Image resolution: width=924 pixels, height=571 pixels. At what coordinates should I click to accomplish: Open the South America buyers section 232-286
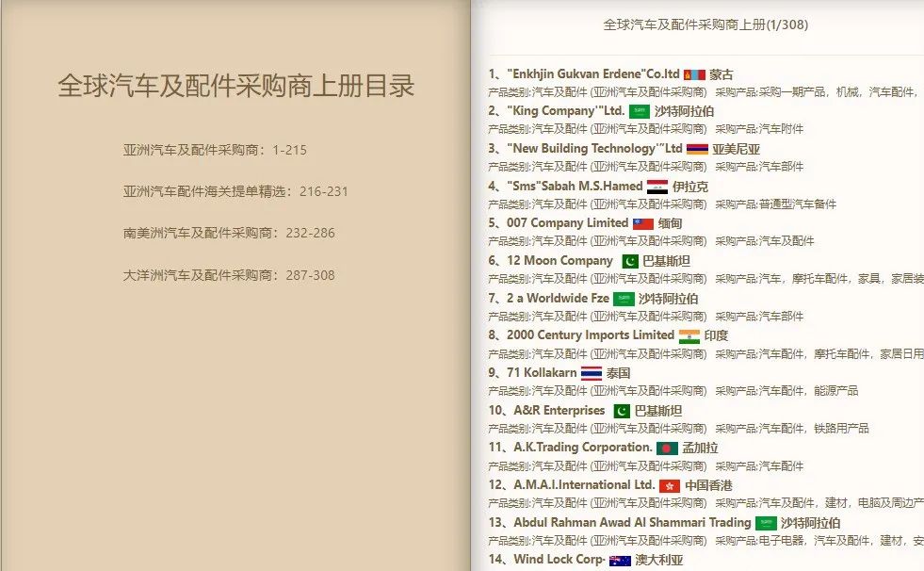pyautogui.click(x=229, y=233)
